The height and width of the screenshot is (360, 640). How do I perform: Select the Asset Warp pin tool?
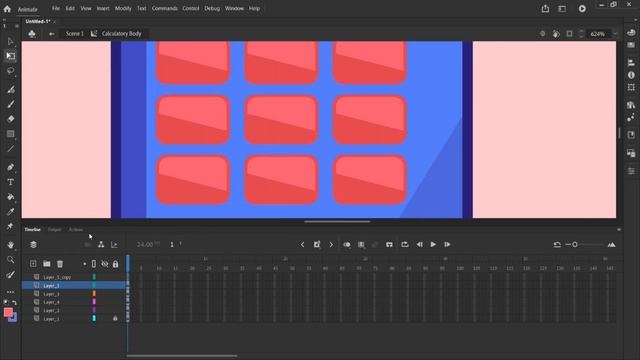[x=11, y=227]
